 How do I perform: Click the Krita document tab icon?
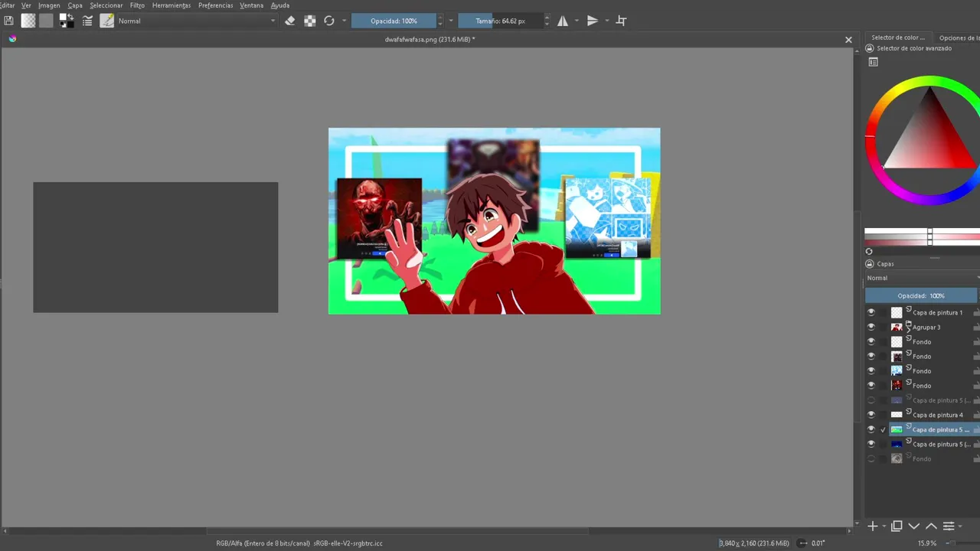[12, 39]
